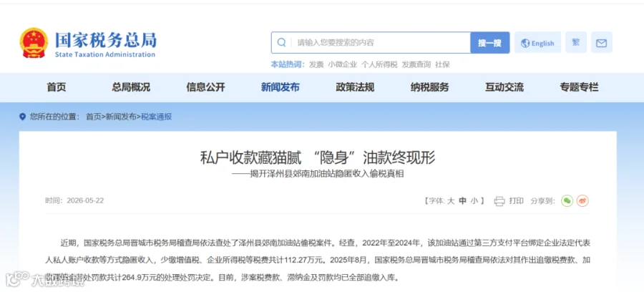
Task: Click the 分享到 label
Action: [542, 201]
